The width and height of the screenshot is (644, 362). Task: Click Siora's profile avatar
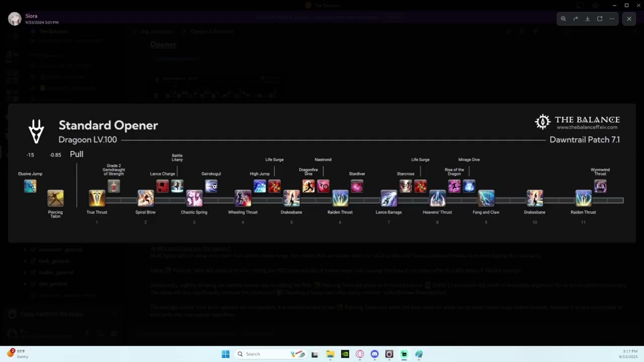tap(15, 19)
